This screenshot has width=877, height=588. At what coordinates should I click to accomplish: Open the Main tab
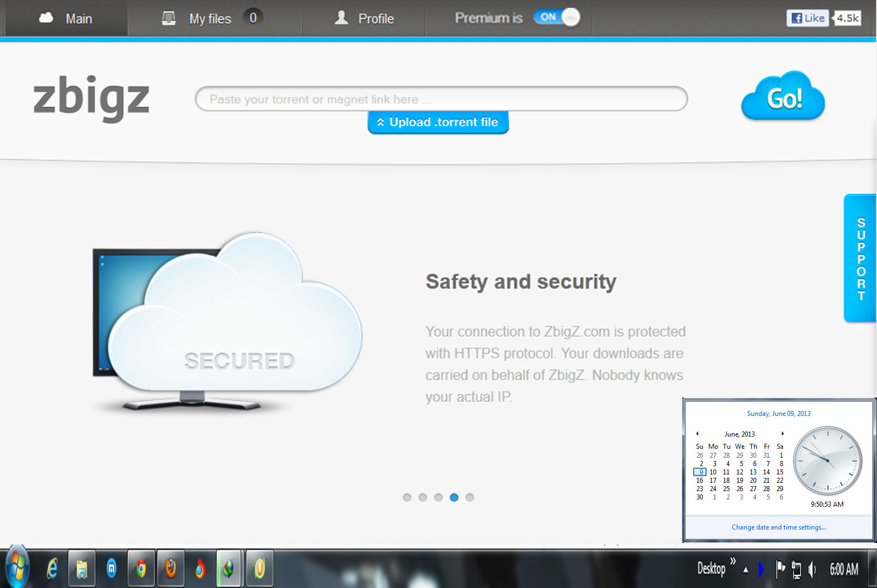(x=66, y=18)
